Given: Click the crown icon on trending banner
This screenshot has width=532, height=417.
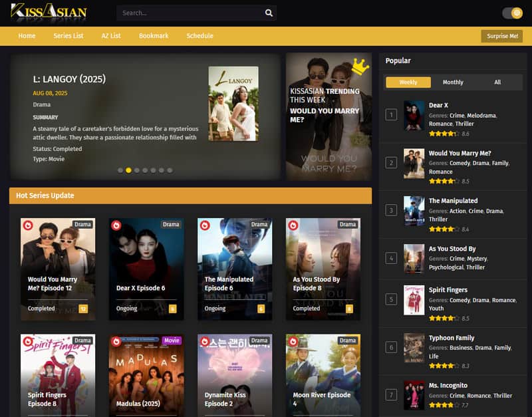Looking at the screenshot, I should (360, 66).
